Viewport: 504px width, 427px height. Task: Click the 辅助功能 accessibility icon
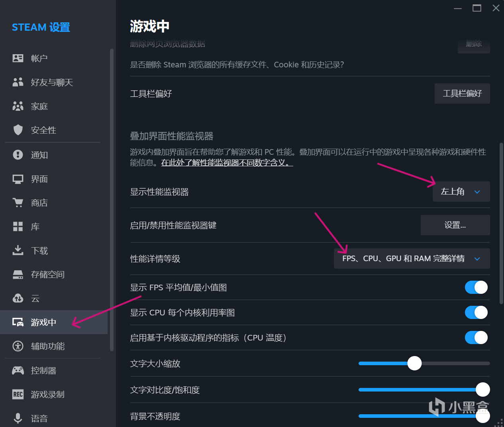[x=18, y=346]
